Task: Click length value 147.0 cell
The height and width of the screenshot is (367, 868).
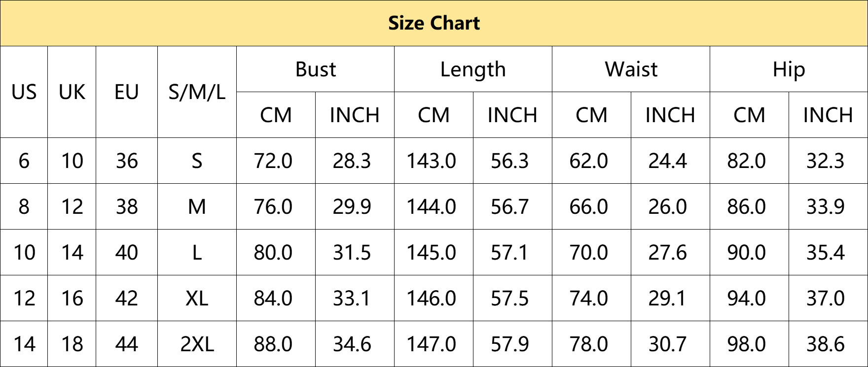Action: click(434, 344)
